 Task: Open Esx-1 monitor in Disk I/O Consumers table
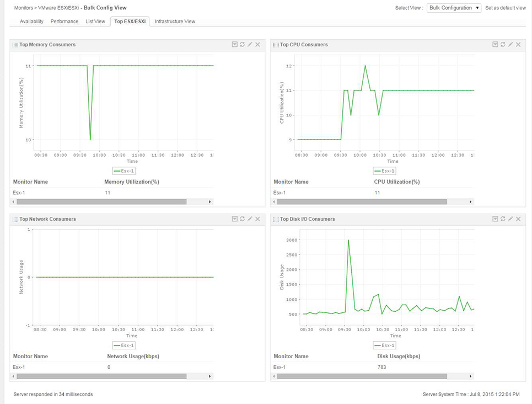(280, 367)
